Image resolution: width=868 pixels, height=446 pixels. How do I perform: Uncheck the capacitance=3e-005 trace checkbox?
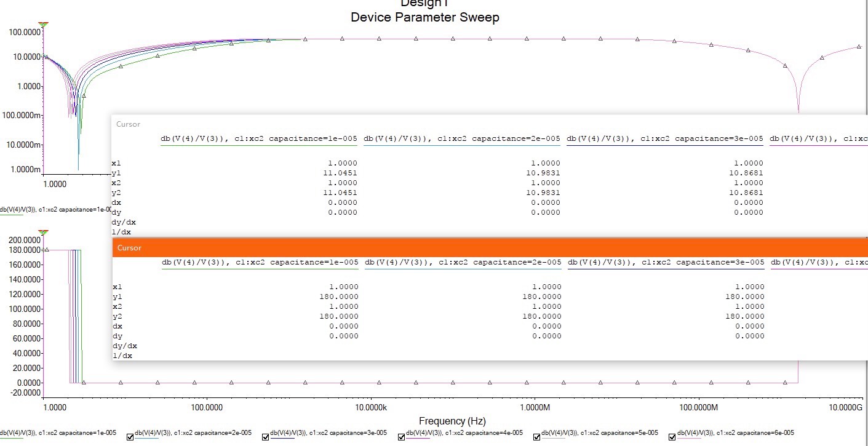pos(265,437)
